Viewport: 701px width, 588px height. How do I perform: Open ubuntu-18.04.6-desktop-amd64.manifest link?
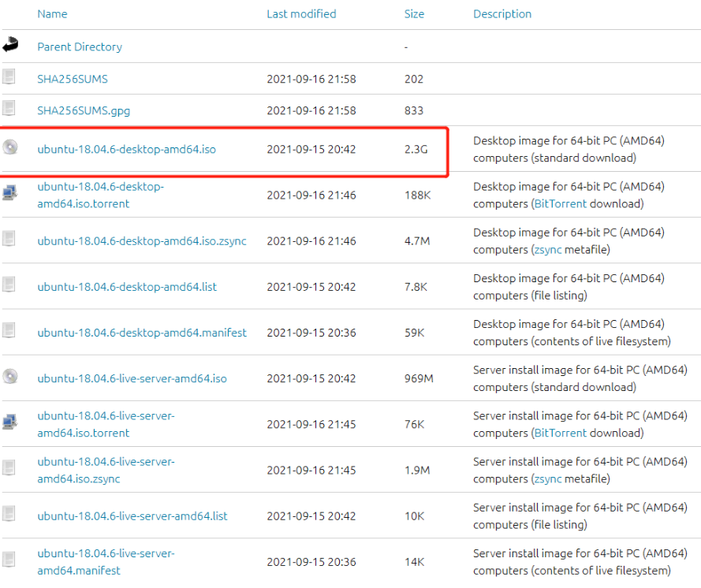[142, 333]
